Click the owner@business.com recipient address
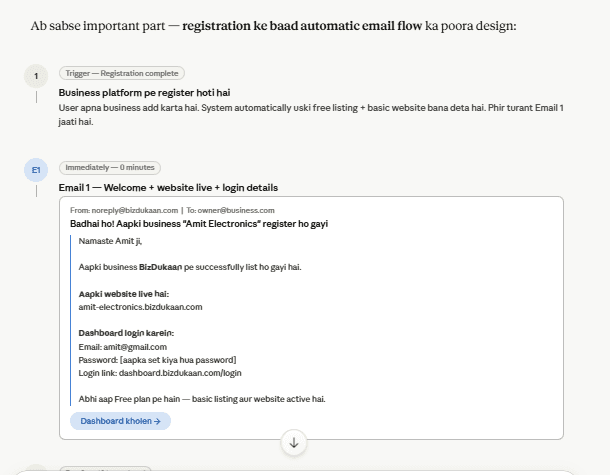The image size is (610, 475). 236,210
